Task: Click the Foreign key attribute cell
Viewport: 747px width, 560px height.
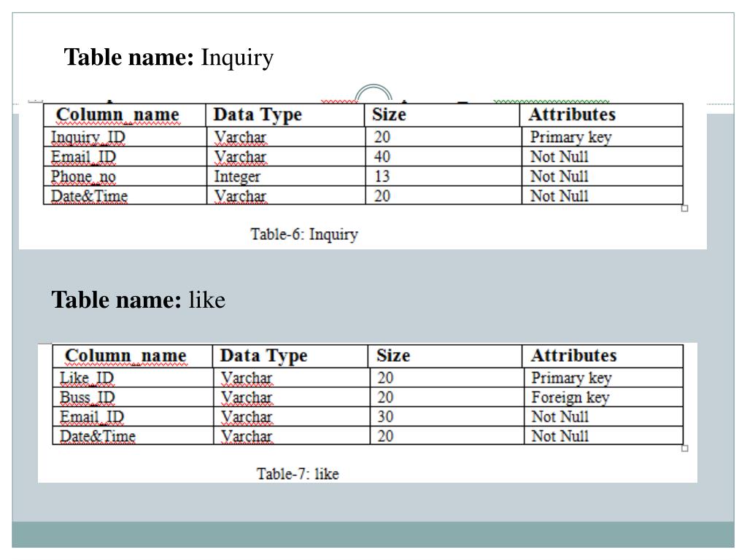Action: click(x=603, y=397)
